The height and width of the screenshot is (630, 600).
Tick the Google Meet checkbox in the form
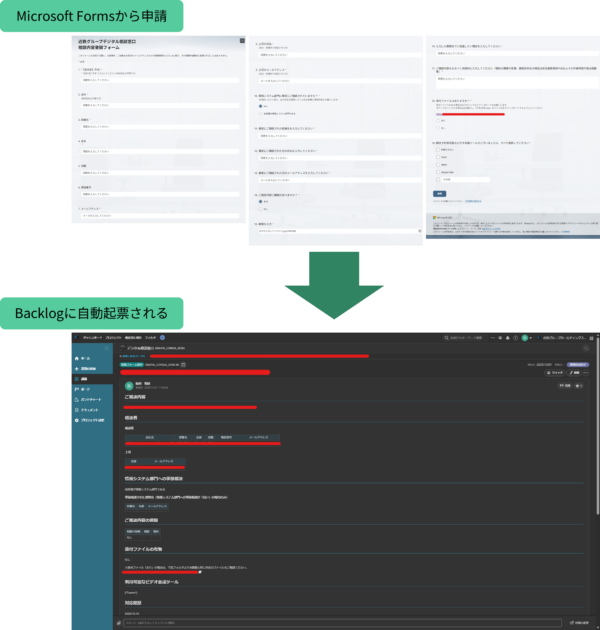438,172
